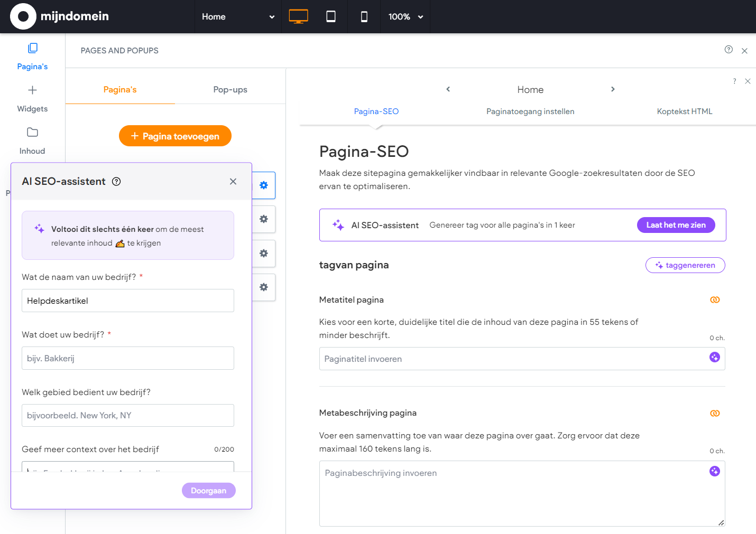The height and width of the screenshot is (534, 756).
Task: Open the Koptekst HTML tab
Action: point(684,111)
